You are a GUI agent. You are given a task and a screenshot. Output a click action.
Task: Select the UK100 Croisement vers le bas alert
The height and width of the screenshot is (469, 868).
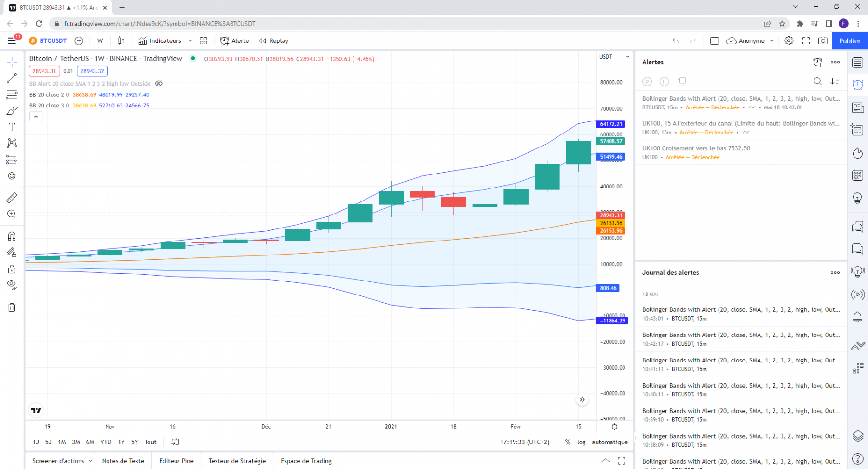741,152
